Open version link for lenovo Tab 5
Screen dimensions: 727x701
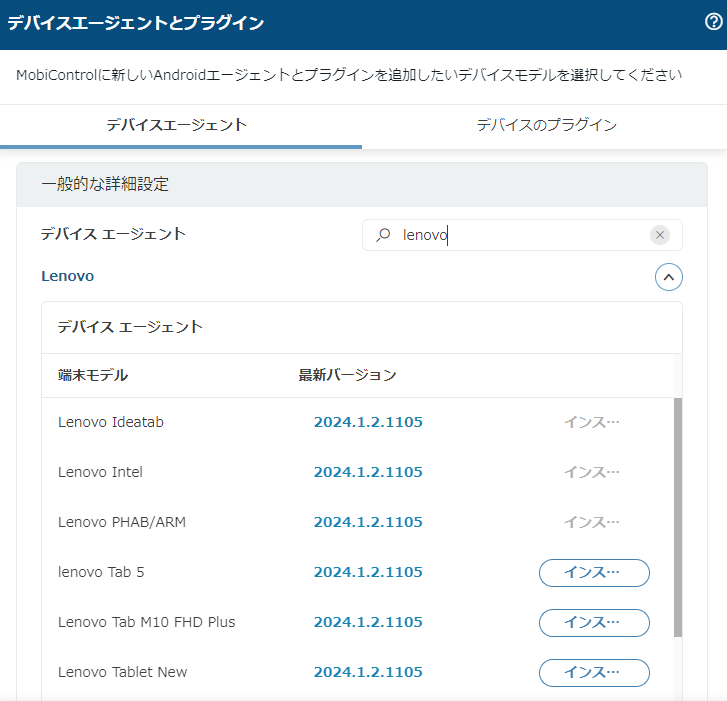(368, 572)
